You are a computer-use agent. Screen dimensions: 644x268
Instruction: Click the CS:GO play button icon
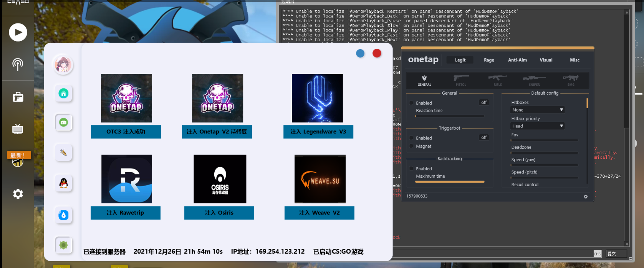18,32
